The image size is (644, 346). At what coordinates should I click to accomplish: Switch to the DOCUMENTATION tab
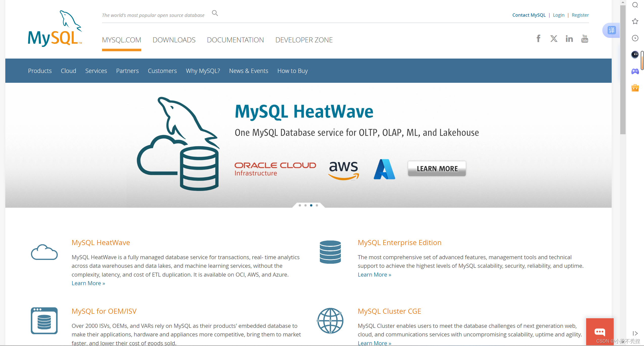pyautogui.click(x=235, y=40)
